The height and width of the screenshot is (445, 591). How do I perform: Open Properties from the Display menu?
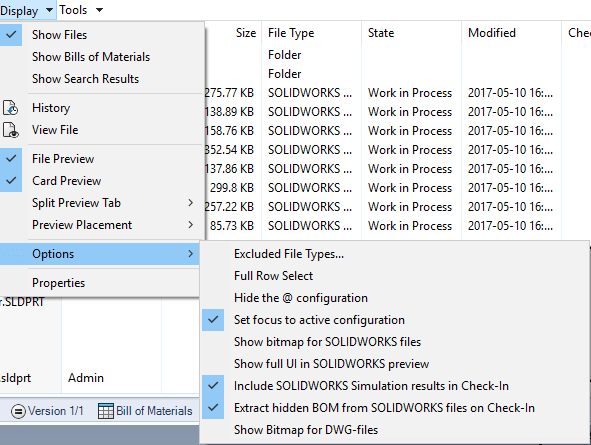pyautogui.click(x=58, y=283)
